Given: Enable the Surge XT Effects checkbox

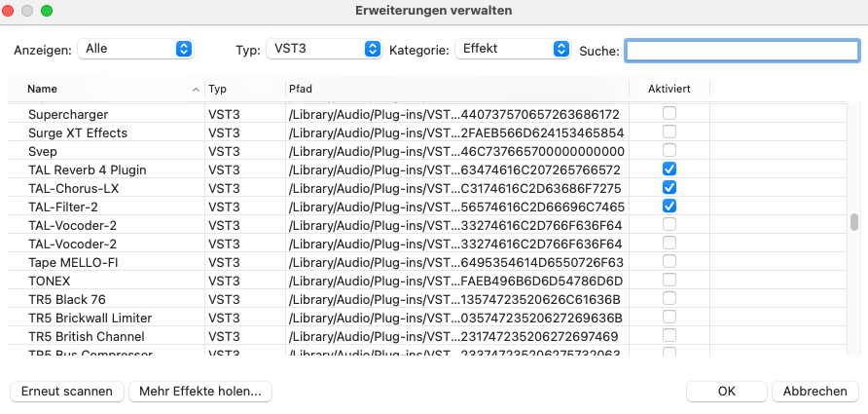Looking at the screenshot, I should coord(669,132).
